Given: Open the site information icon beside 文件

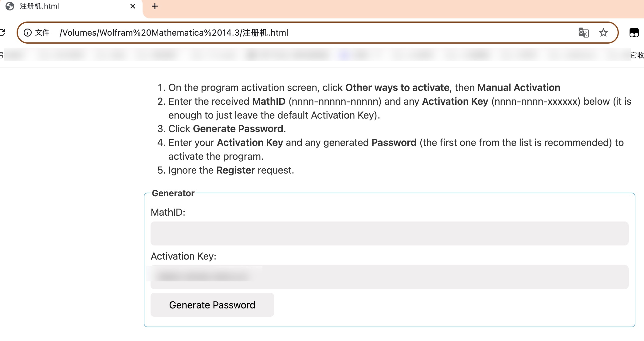Looking at the screenshot, I should 28,33.
